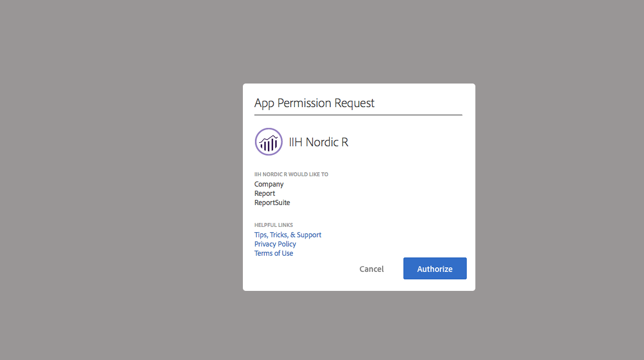Open the Privacy Policy link
644x360 pixels.
(x=275, y=244)
